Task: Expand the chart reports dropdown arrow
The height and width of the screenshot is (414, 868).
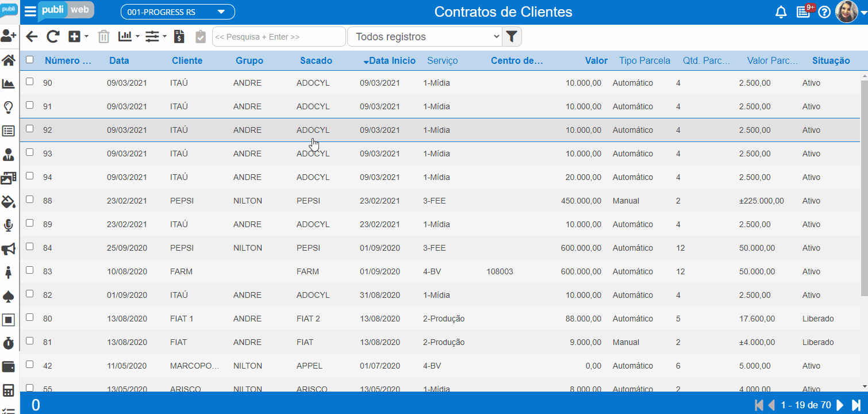Action: [138, 37]
